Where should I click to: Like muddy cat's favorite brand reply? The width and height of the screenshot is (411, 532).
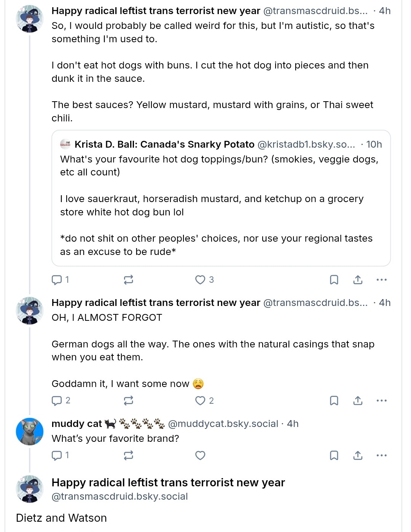[200, 456]
